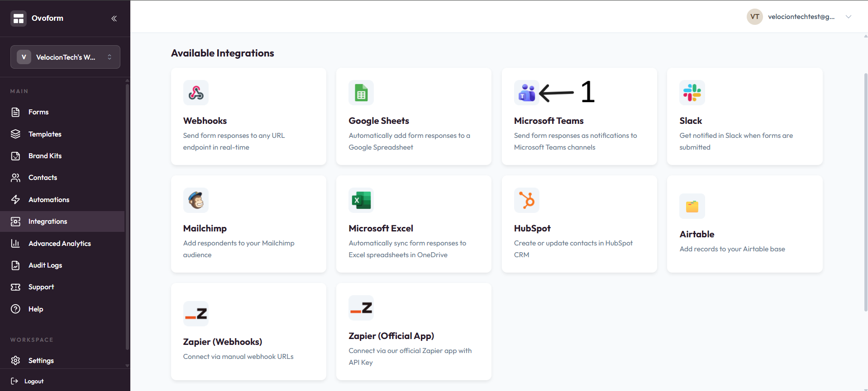The image size is (868, 391).
Task: Click the Zapier (Official App) icon
Action: 361,308
